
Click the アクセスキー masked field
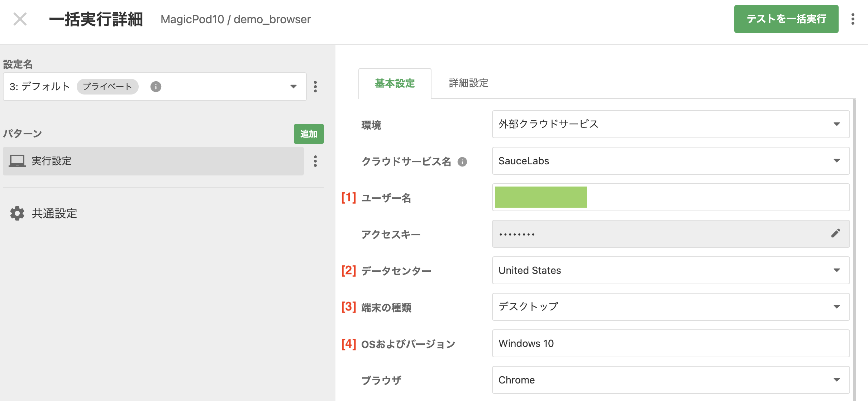(x=671, y=234)
